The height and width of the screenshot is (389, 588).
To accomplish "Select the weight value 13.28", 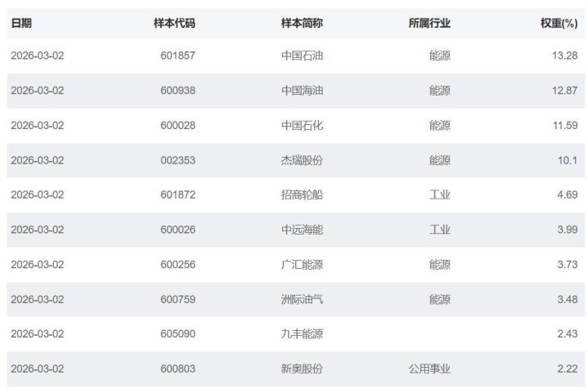I will (x=565, y=56).
